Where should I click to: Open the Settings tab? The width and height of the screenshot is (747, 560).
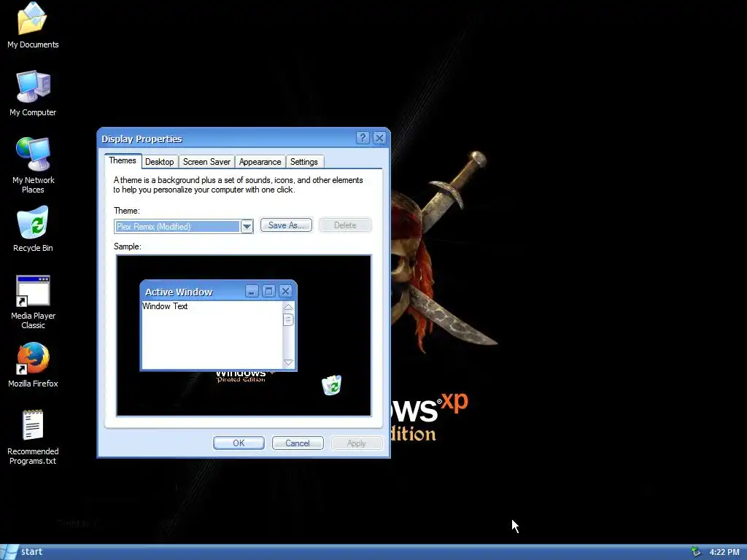tap(304, 162)
